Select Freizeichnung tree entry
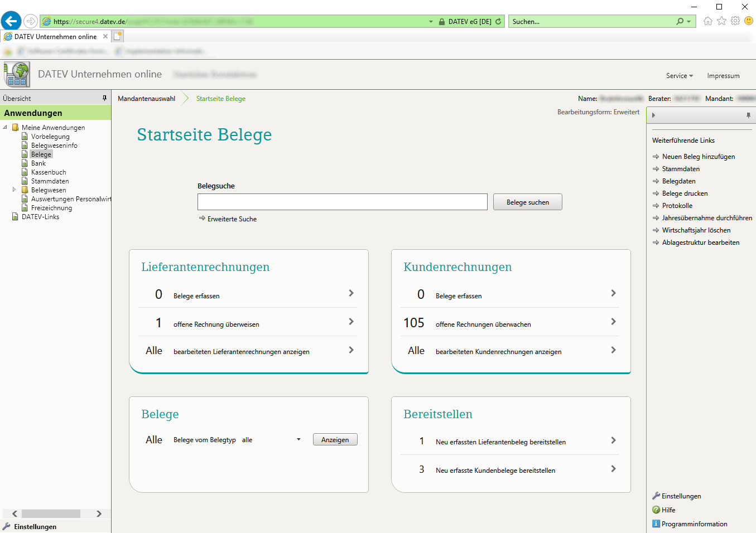This screenshot has height=533, width=756. tap(51, 207)
